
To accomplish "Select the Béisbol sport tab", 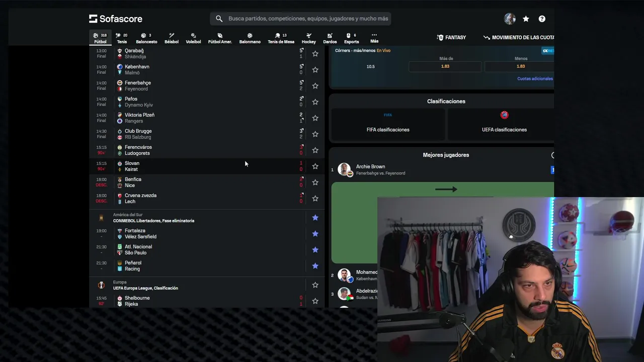I will pyautogui.click(x=172, y=38).
